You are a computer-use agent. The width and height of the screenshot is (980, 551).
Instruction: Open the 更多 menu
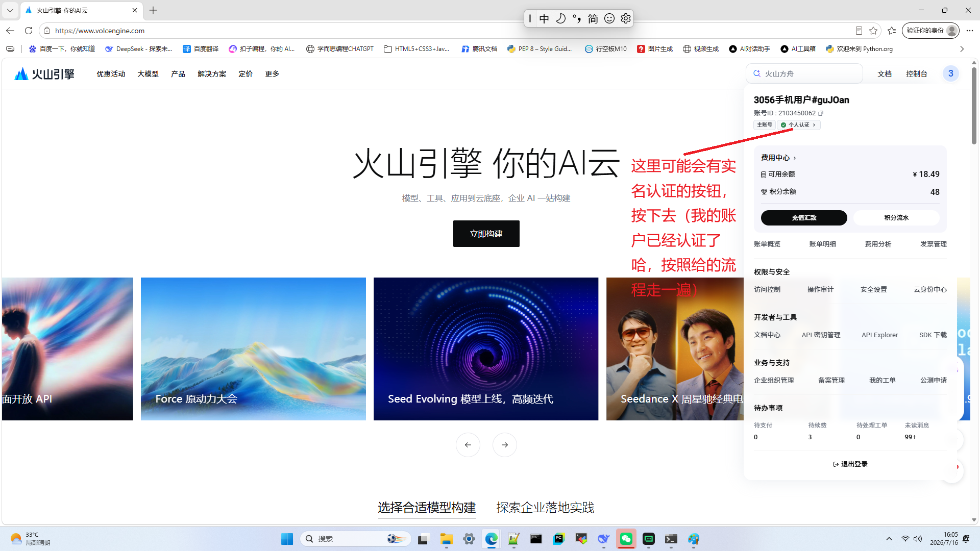272,74
